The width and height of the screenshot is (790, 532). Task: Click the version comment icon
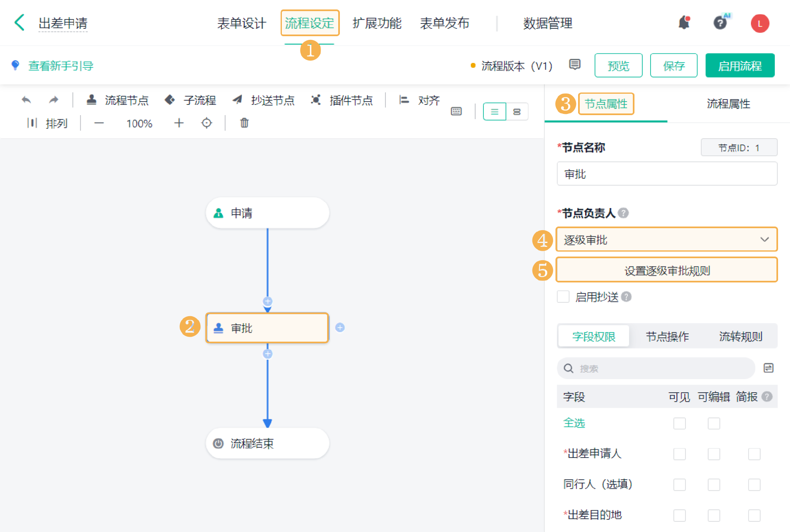click(x=574, y=65)
